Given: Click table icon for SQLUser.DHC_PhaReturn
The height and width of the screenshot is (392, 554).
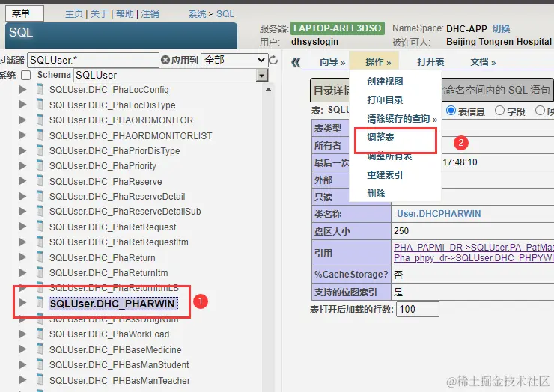Looking at the screenshot, I should [x=40, y=257].
